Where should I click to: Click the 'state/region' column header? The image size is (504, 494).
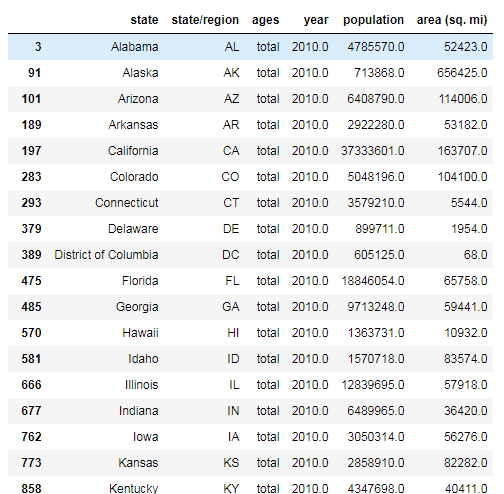click(x=205, y=20)
